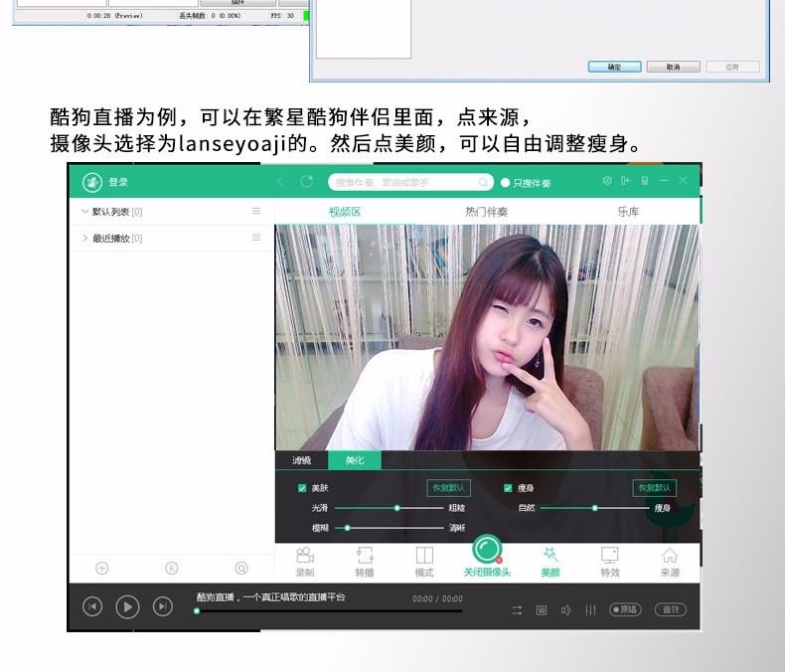Click 恢复默认 for 瘦身 settings
The height and width of the screenshot is (672, 785).
coord(655,488)
